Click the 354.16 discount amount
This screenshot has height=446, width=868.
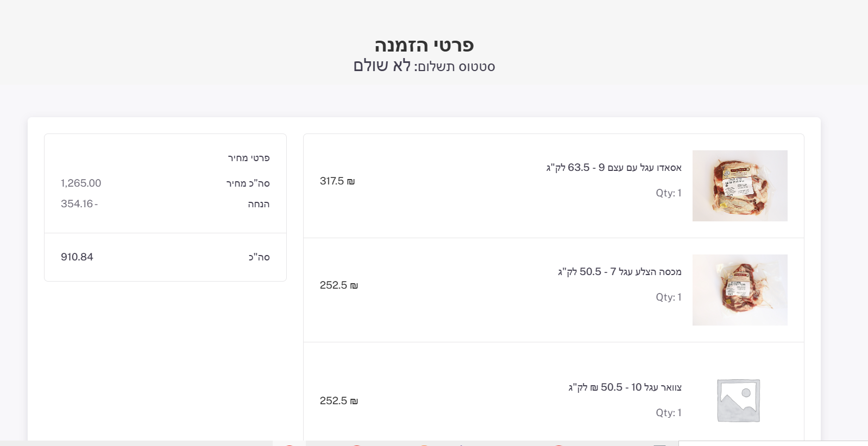tap(79, 204)
